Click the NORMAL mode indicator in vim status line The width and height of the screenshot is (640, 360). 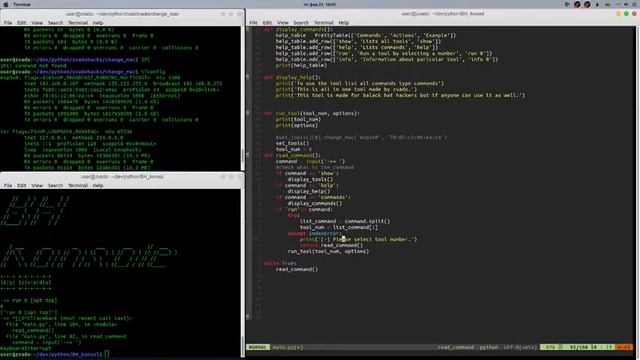258,347
